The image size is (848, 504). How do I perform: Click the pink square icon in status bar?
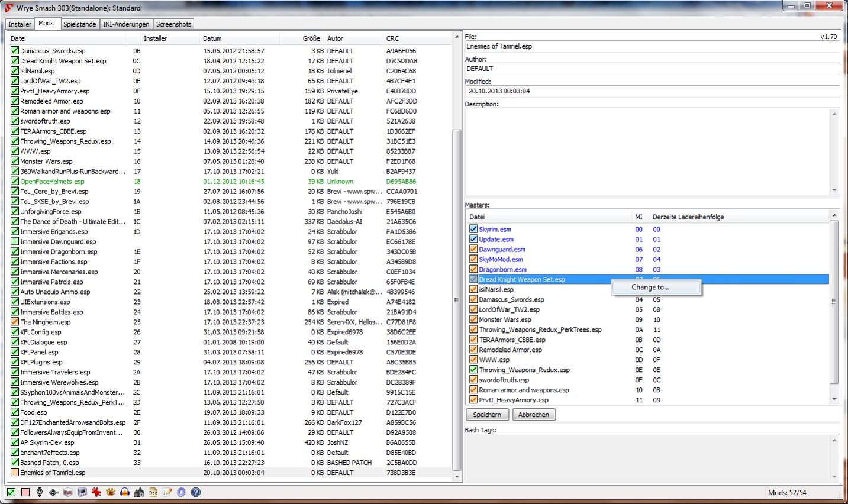(25, 492)
